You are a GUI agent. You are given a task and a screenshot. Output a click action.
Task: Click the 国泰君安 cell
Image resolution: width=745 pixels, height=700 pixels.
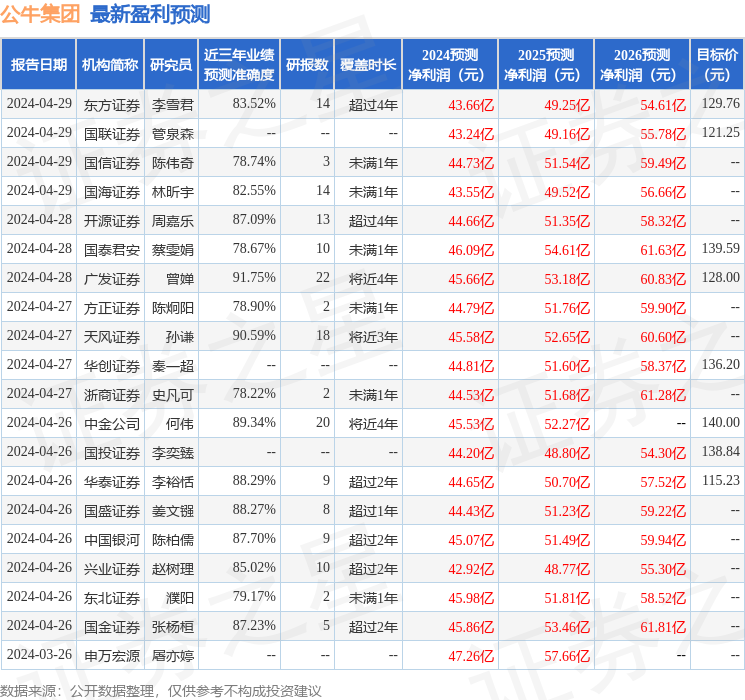click(x=112, y=249)
